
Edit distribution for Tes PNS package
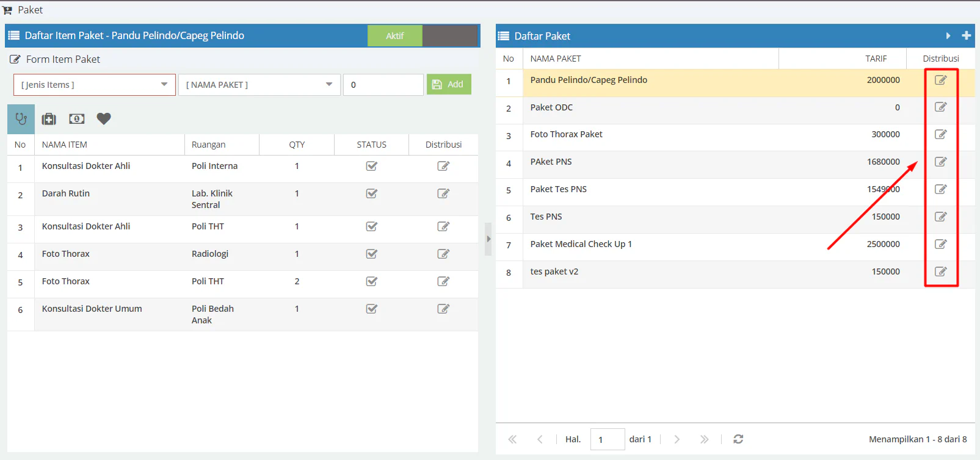pyautogui.click(x=941, y=217)
